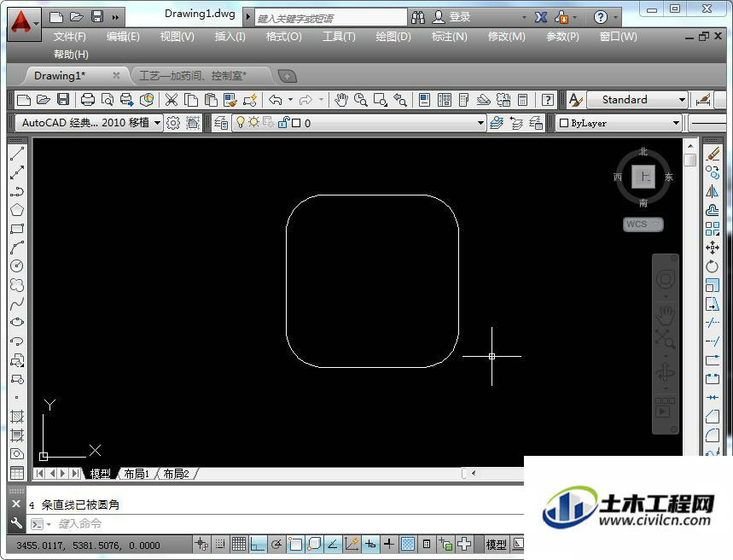Select the Fillet tool
Viewport: 733px width, 560px height.
pos(713,435)
